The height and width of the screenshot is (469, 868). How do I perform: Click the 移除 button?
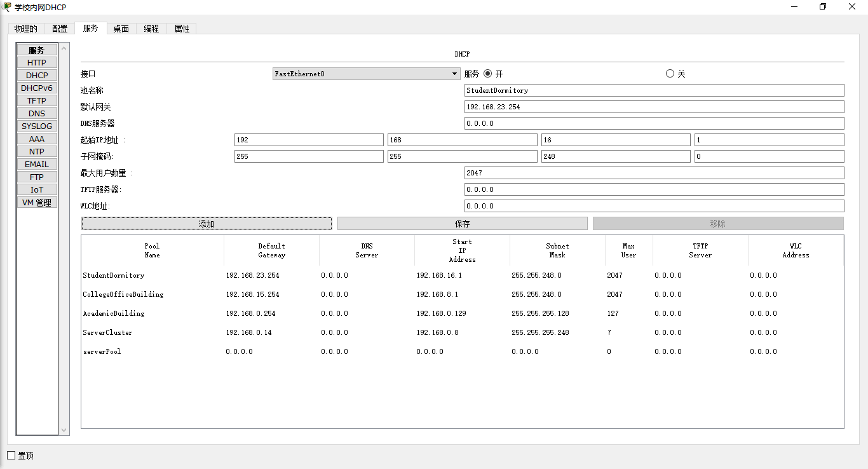coord(718,224)
